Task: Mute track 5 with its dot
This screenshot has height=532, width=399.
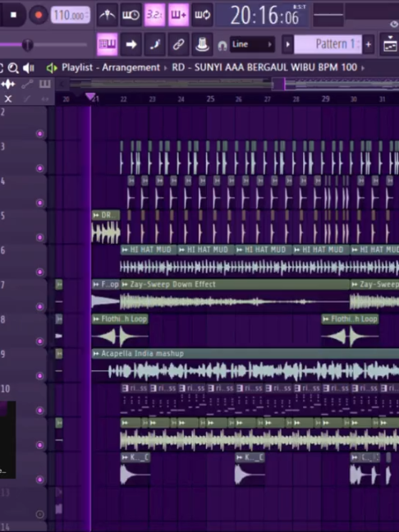Action: (x=40, y=237)
